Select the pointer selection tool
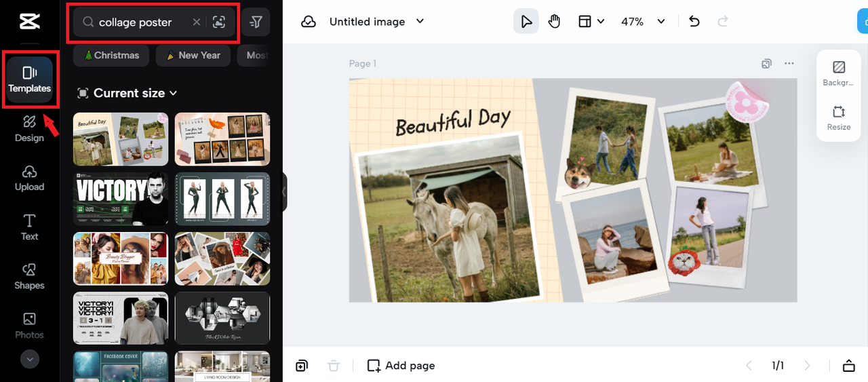 (526, 22)
